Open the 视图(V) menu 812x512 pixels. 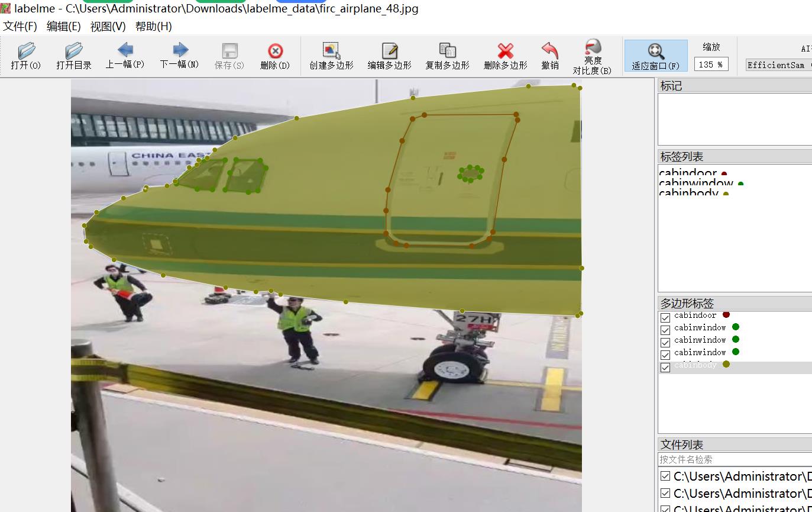pos(108,27)
